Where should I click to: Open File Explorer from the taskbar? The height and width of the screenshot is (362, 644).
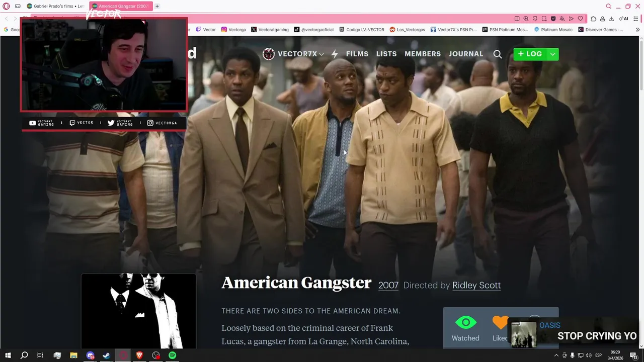click(x=73, y=355)
